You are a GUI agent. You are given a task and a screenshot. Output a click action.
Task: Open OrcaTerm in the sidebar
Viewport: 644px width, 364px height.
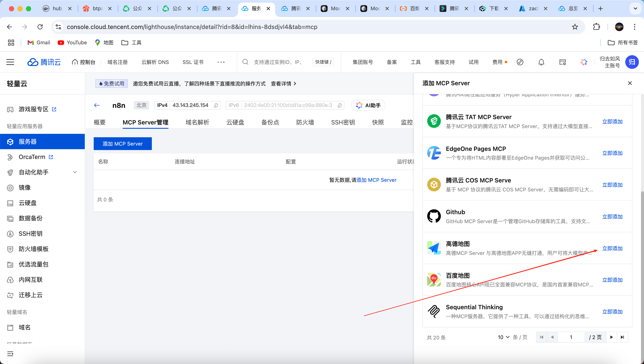(x=32, y=157)
